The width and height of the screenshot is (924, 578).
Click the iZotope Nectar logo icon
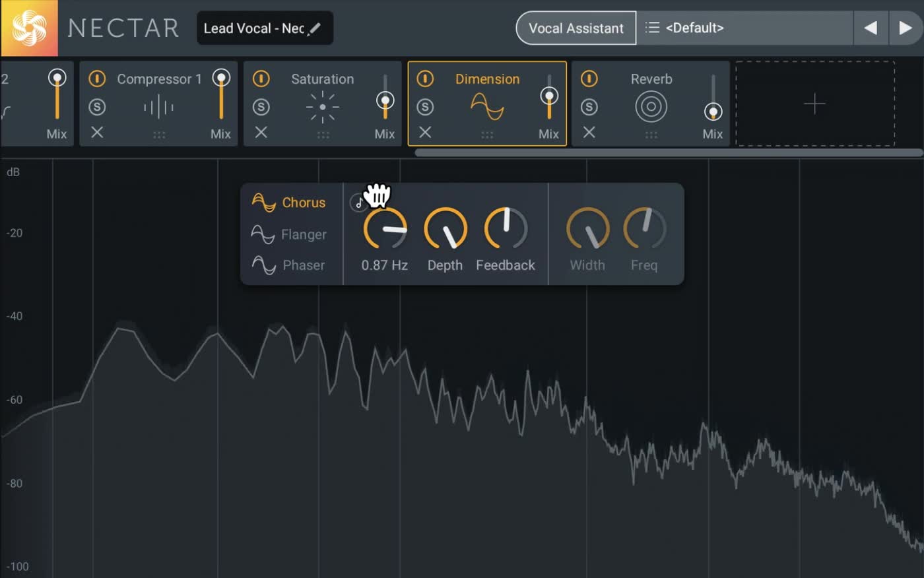coord(29,28)
